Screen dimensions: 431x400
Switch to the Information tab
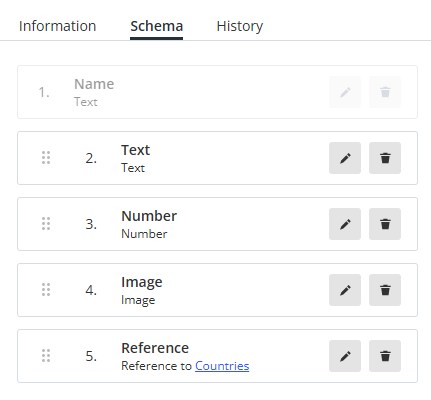click(57, 26)
